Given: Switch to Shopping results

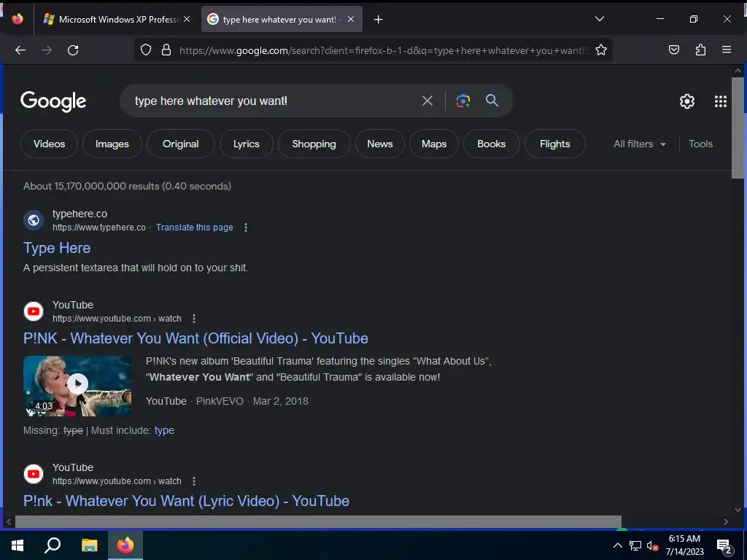Looking at the screenshot, I should 314,144.
